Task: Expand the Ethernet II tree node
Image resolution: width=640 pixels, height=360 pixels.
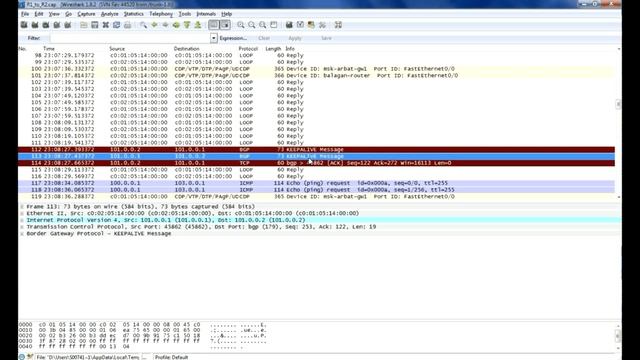Action: pos(22,213)
